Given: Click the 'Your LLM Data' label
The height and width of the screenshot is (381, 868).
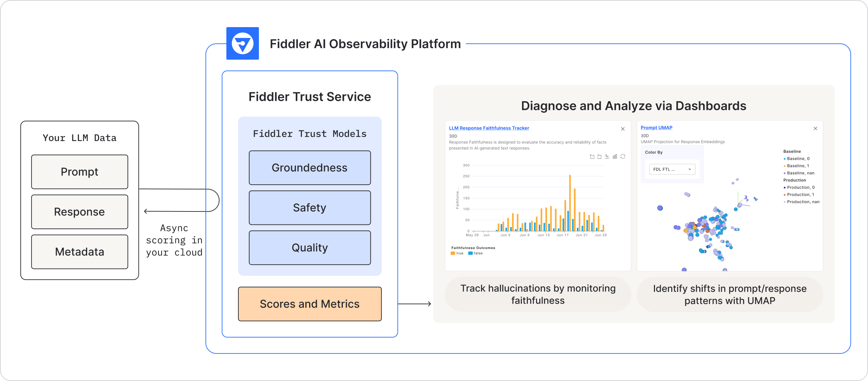Looking at the screenshot, I should pos(80,138).
